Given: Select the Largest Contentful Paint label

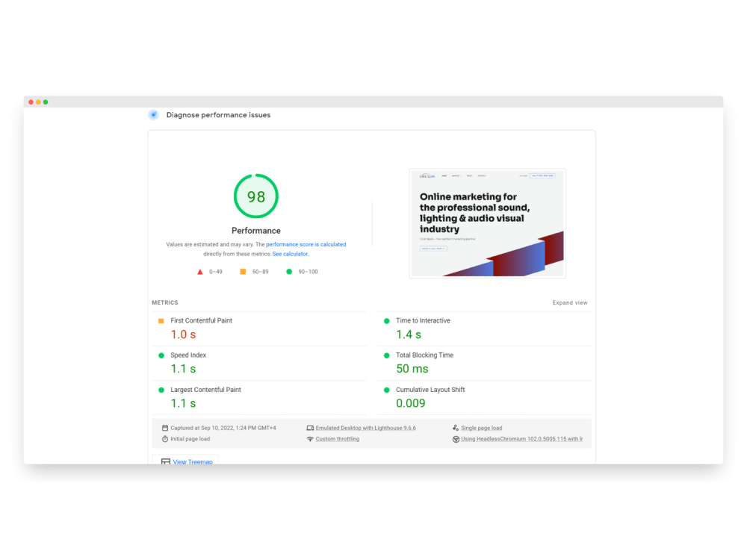Looking at the screenshot, I should click(x=206, y=390).
